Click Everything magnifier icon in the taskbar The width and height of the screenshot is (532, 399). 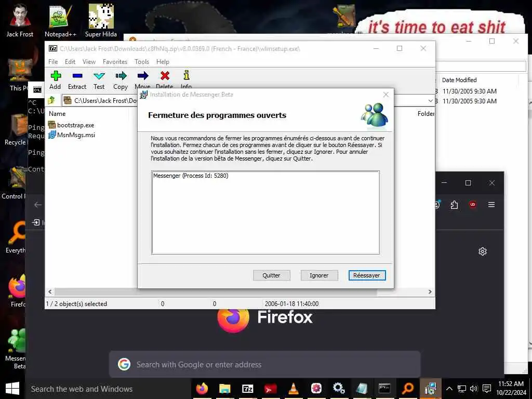(407, 389)
